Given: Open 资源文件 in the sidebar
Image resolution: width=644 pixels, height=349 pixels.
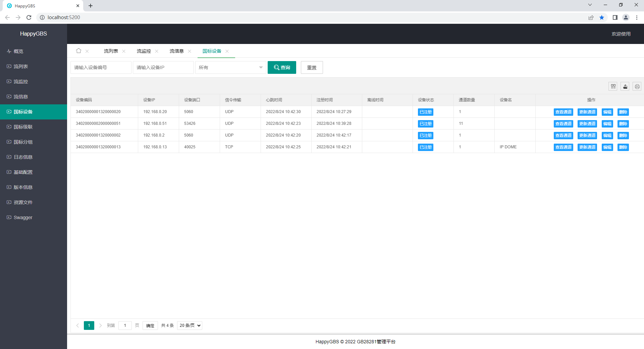Looking at the screenshot, I should click(34, 202).
